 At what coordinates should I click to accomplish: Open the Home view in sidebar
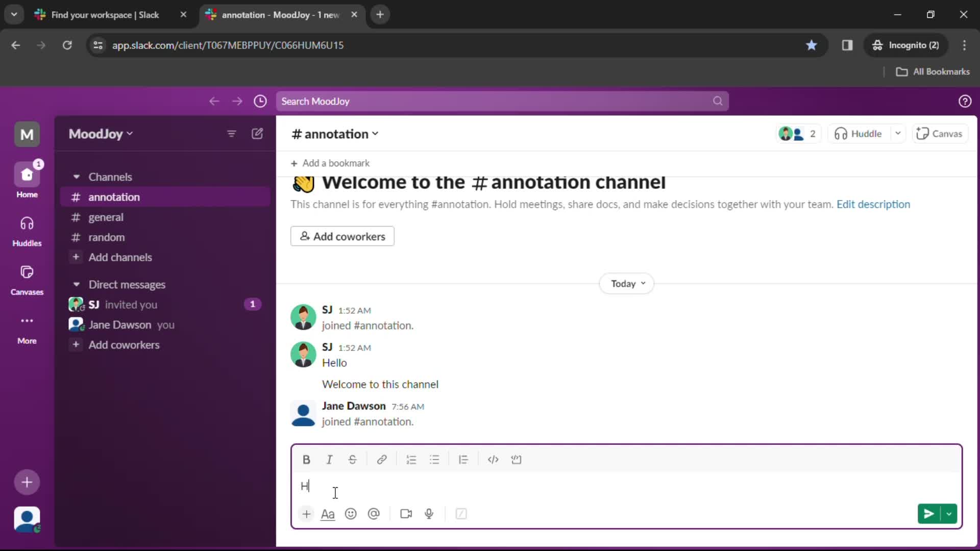27,180
